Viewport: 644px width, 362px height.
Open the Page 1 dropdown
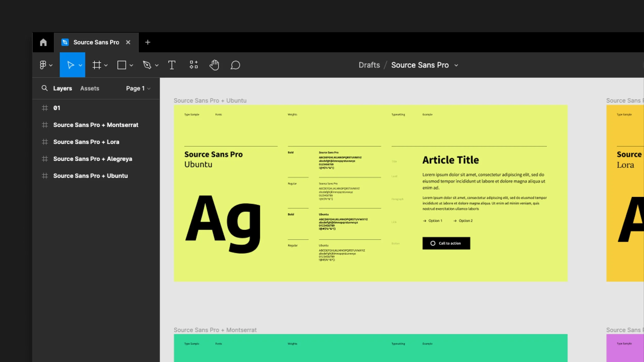click(x=138, y=88)
